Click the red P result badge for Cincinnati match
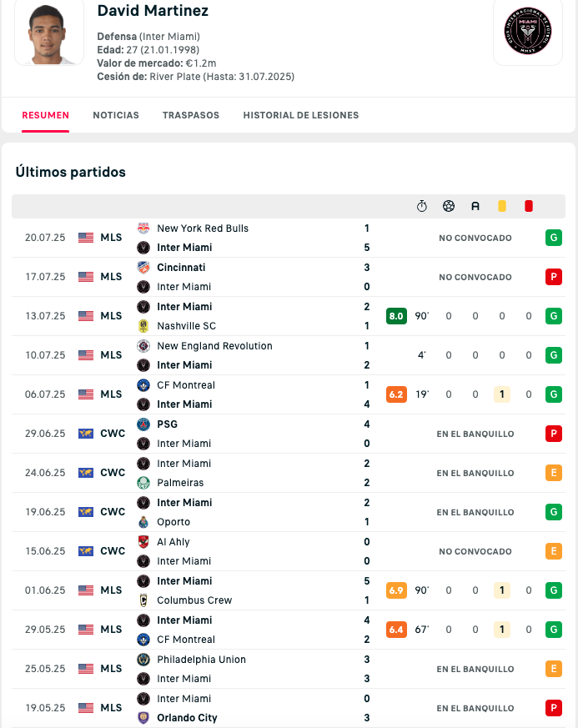This screenshot has width=578, height=728. [553, 277]
